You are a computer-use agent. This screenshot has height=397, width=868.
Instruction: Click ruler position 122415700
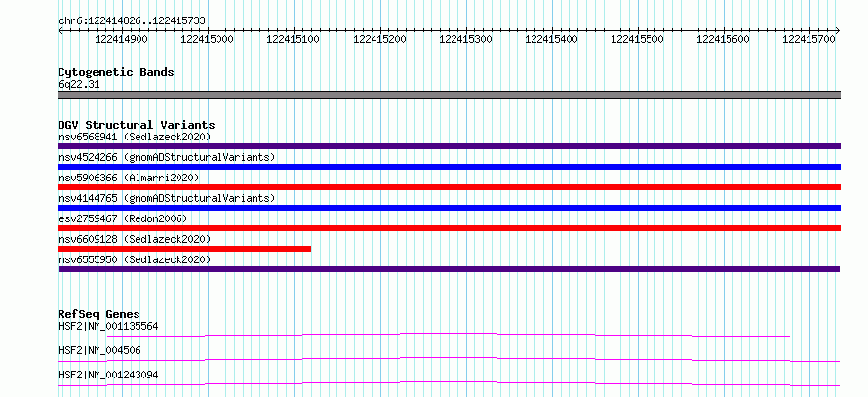(809, 39)
